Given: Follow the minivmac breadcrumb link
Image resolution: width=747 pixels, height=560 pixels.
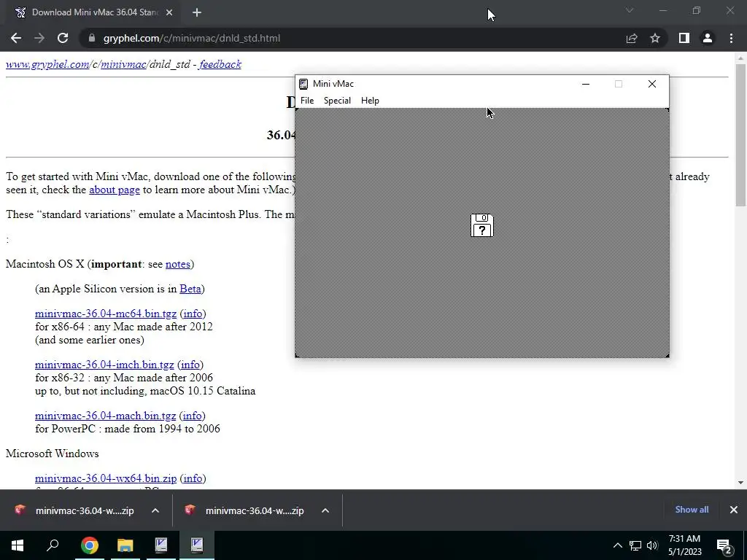Looking at the screenshot, I should [123, 64].
